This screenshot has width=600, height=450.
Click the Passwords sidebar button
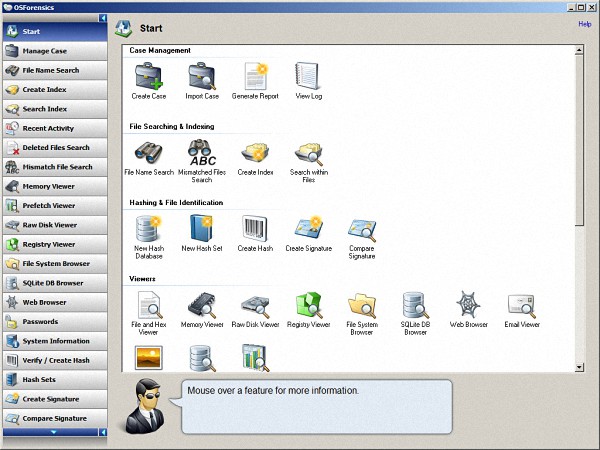tap(54, 322)
